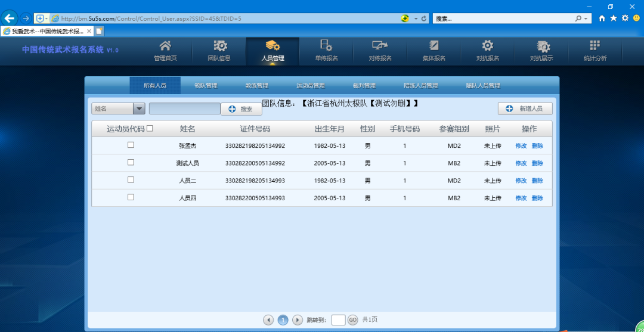
Task: Click the 跳转到 page number input box
Action: pyautogui.click(x=338, y=320)
